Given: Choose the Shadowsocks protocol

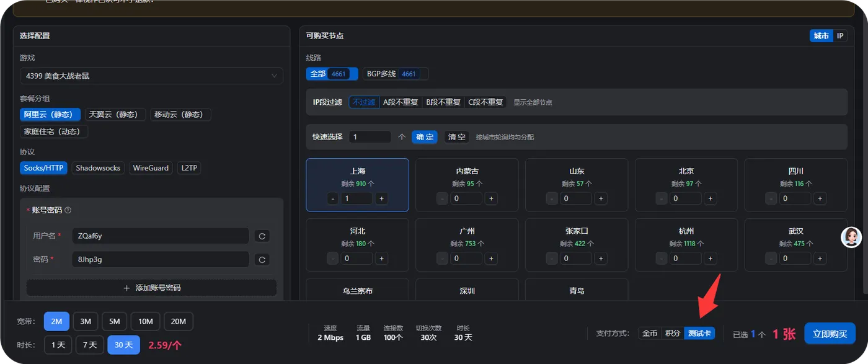Looking at the screenshot, I should (x=98, y=168).
